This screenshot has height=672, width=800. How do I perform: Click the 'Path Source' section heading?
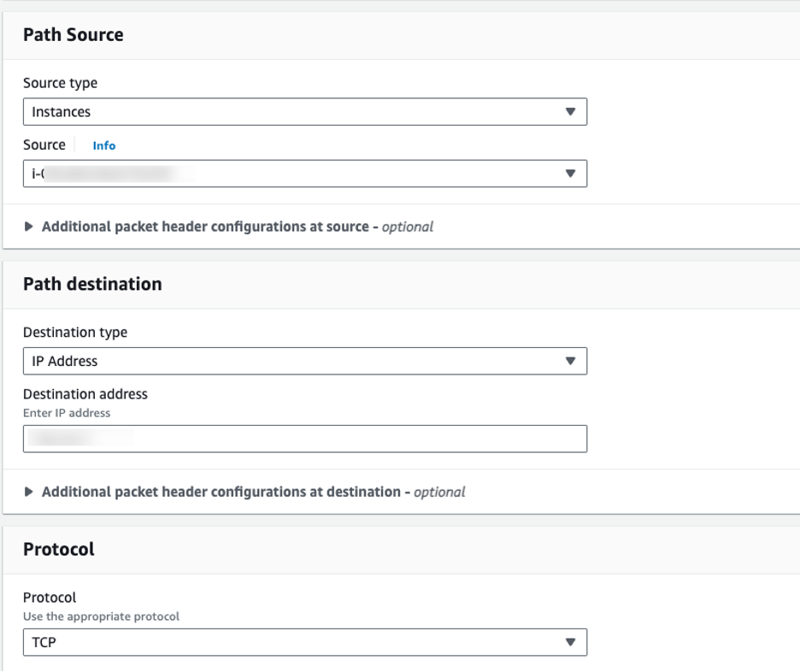[74, 35]
